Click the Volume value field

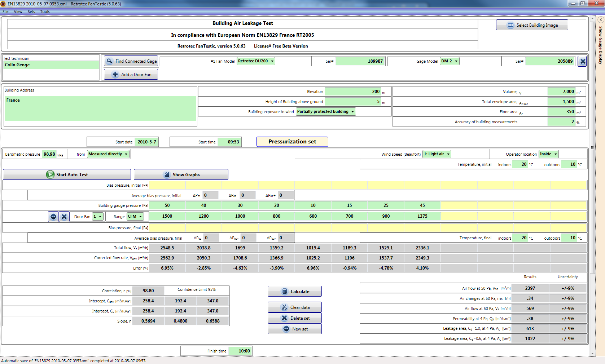click(x=561, y=92)
